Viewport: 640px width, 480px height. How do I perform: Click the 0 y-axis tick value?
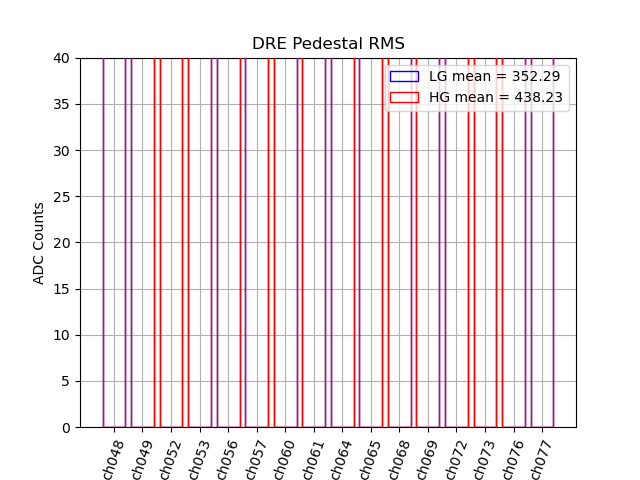pos(66,428)
